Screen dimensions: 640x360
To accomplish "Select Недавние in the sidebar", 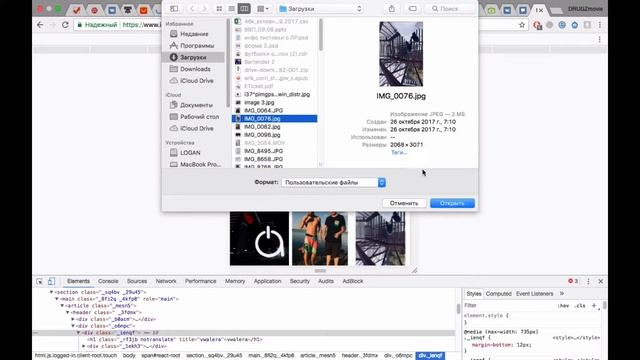I will click(194, 34).
